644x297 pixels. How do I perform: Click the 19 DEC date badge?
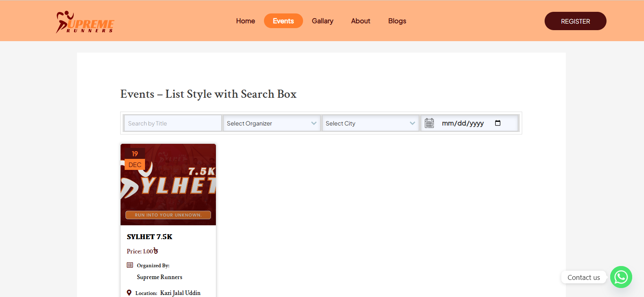pos(135,159)
